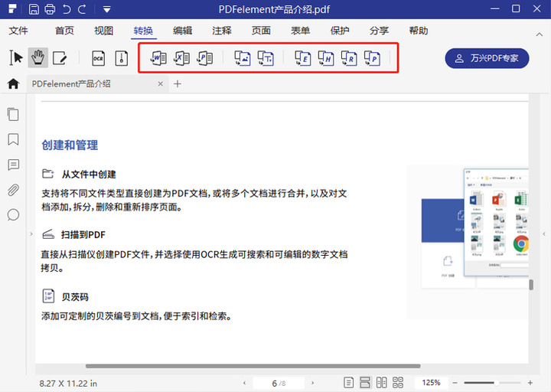
Task: Convert PDF to text
Action: click(266, 58)
